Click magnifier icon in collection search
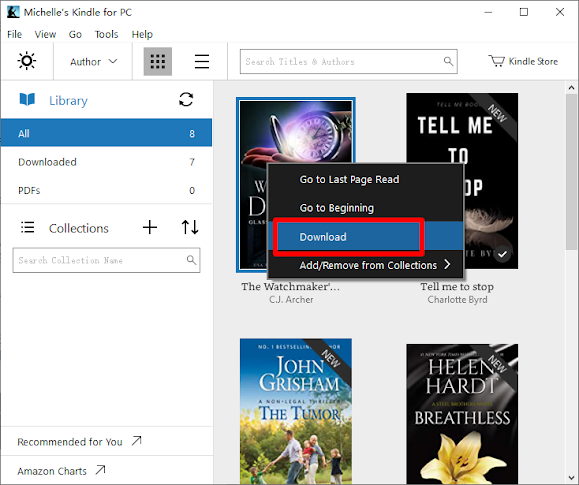579x485 pixels. (x=191, y=260)
